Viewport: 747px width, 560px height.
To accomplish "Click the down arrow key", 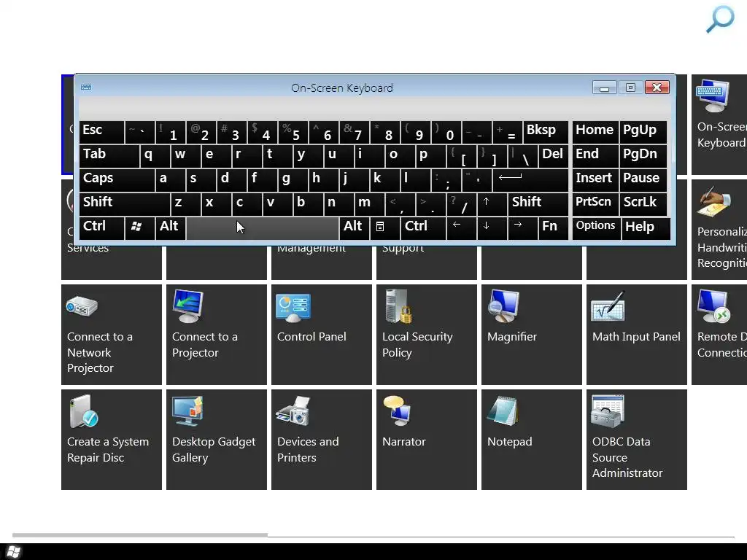I will (492, 228).
